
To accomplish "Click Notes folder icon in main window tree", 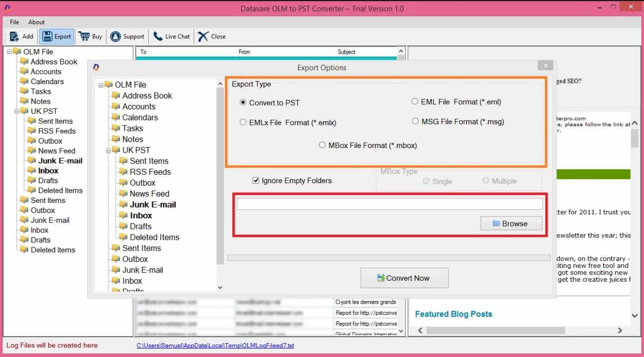I will 25,101.
